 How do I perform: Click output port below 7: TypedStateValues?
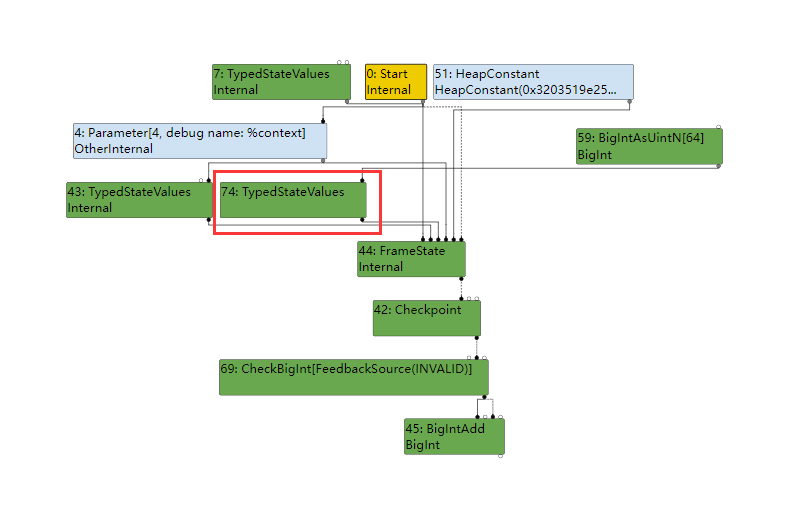[347, 101]
